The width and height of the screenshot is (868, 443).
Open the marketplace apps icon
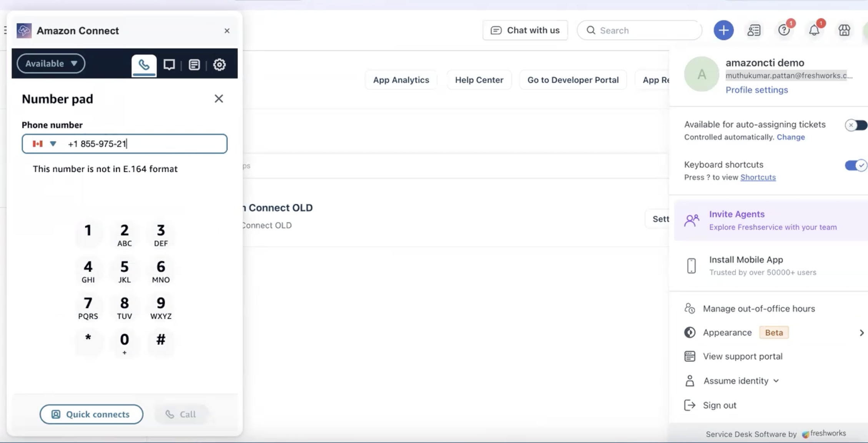844,30
